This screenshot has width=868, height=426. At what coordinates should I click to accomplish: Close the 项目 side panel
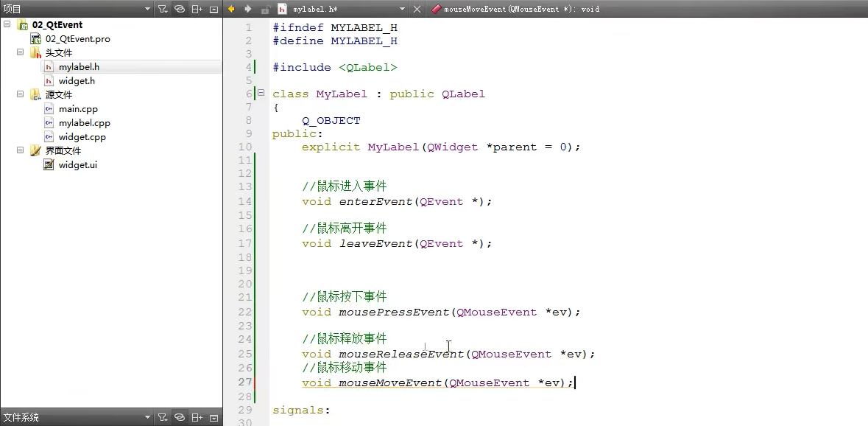(x=214, y=9)
